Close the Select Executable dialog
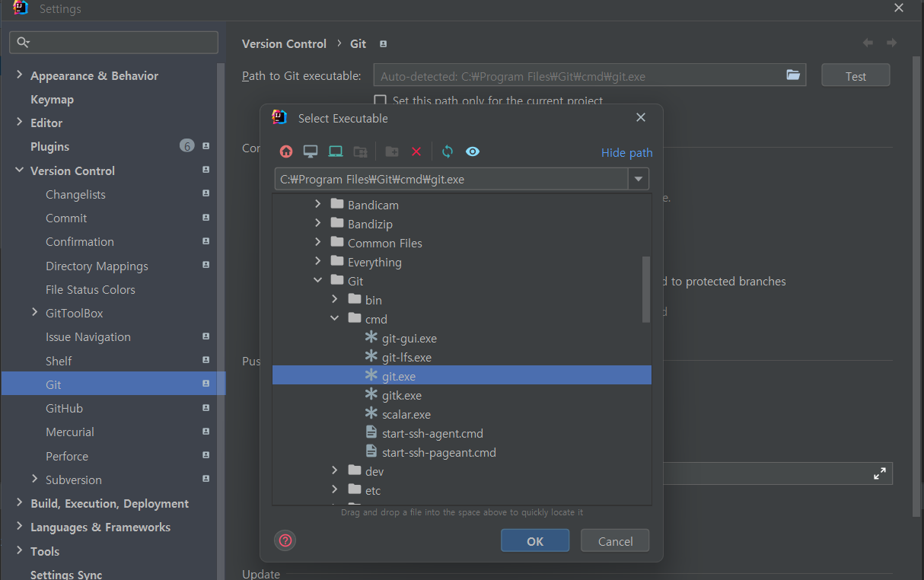Image resolution: width=924 pixels, height=580 pixels. [641, 117]
